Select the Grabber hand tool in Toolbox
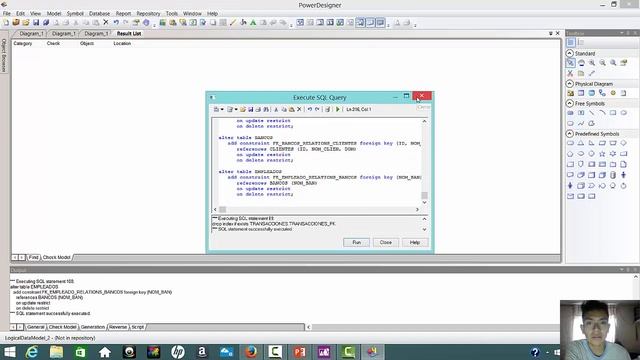The height and width of the screenshot is (360, 640). point(581,63)
